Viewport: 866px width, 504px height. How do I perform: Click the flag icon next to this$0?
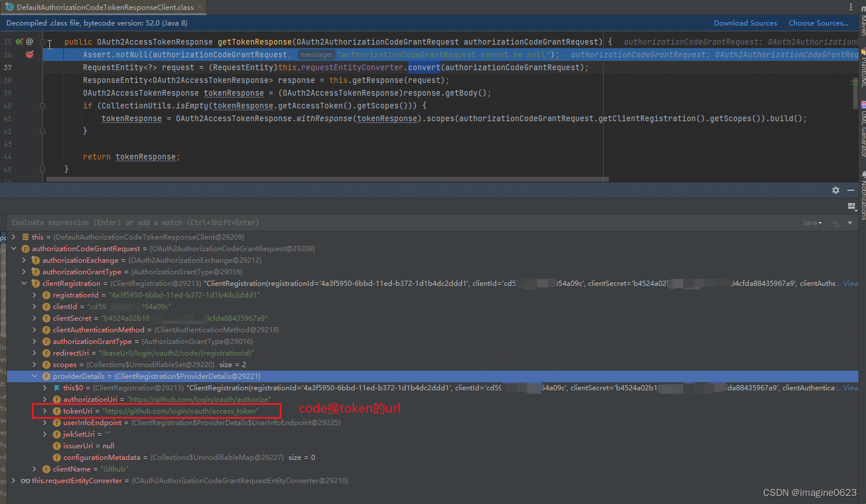[x=57, y=388]
